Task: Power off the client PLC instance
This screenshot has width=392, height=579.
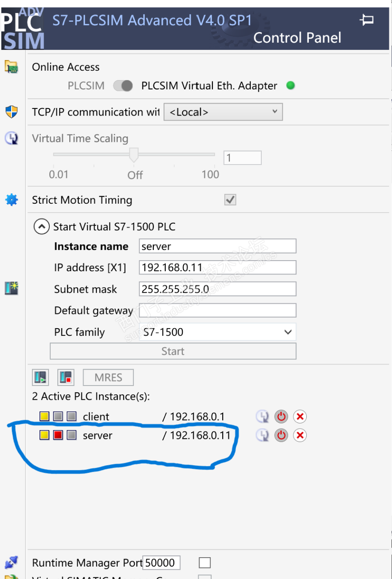Action: point(281,417)
